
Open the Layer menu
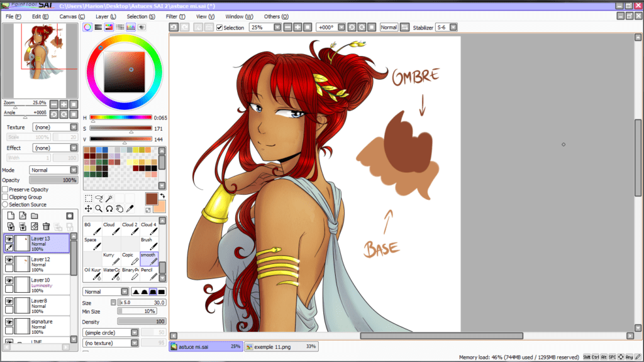[106, 16]
